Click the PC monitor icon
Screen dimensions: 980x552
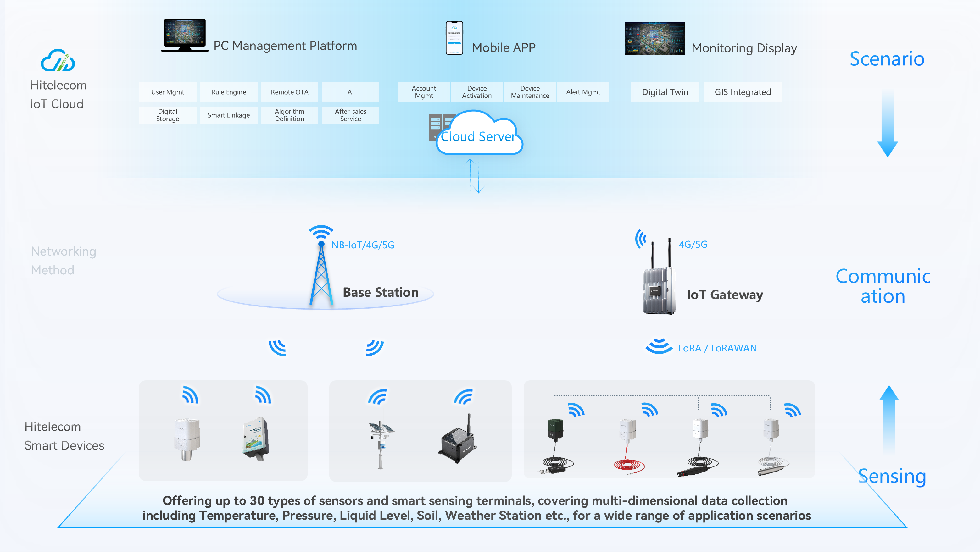tap(185, 35)
